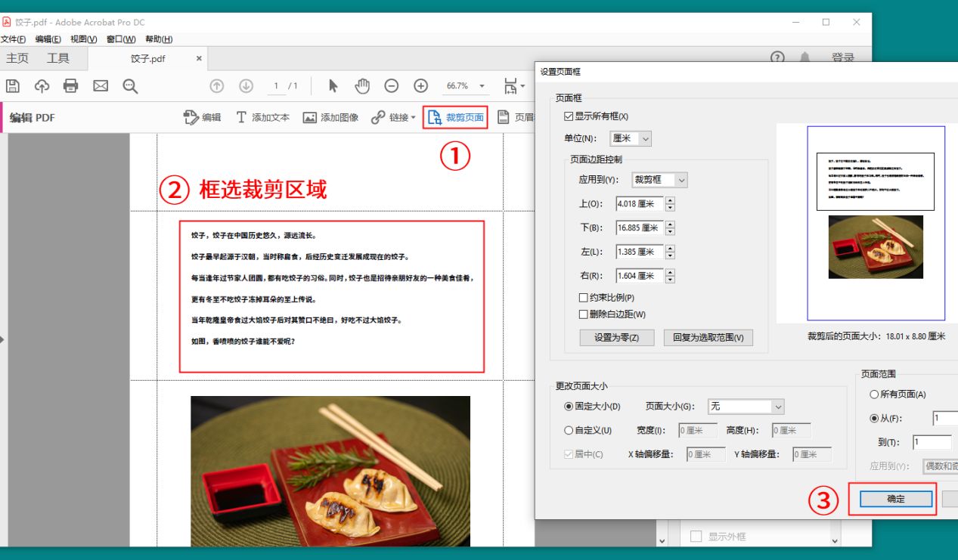958x560 pixels.
Task: Click the 上 top margin field
Action: click(639, 204)
